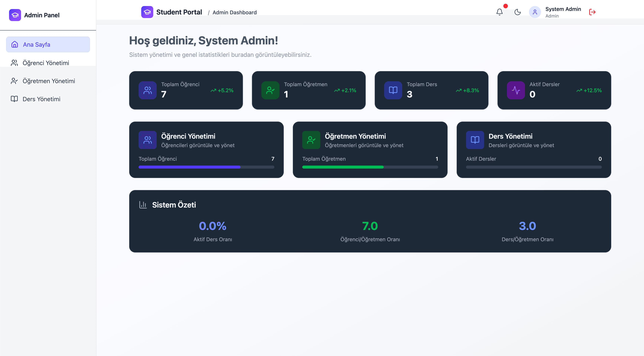
Task: Select Ders Yönetimi in the sidebar
Action: coord(41,99)
